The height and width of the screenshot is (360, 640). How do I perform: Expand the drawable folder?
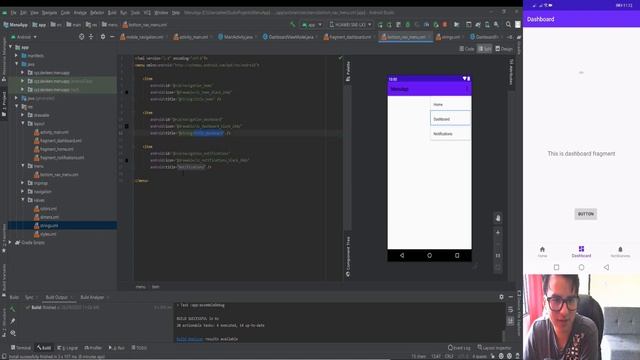point(23,115)
